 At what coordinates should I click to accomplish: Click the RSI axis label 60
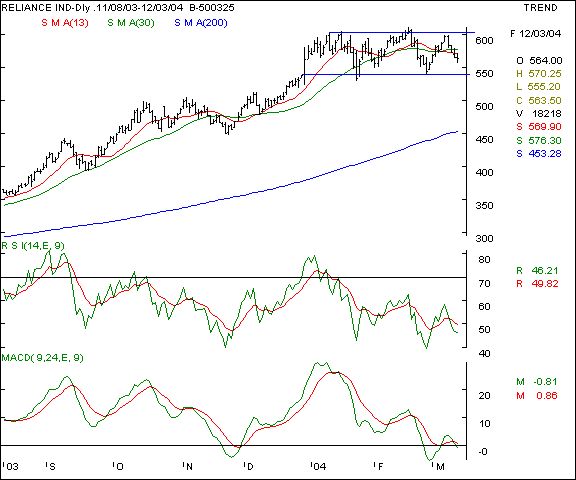pyautogui.click(x=484, y=307)
